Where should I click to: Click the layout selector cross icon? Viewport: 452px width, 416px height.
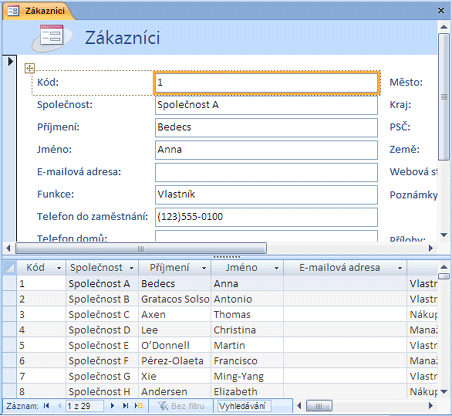click(30, 68)
